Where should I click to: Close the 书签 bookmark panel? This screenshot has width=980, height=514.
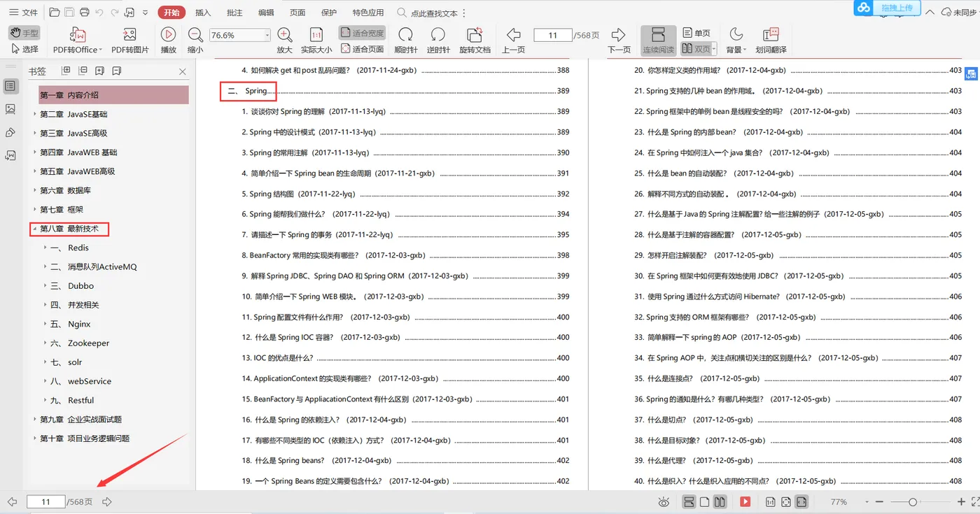pos(183,71)
